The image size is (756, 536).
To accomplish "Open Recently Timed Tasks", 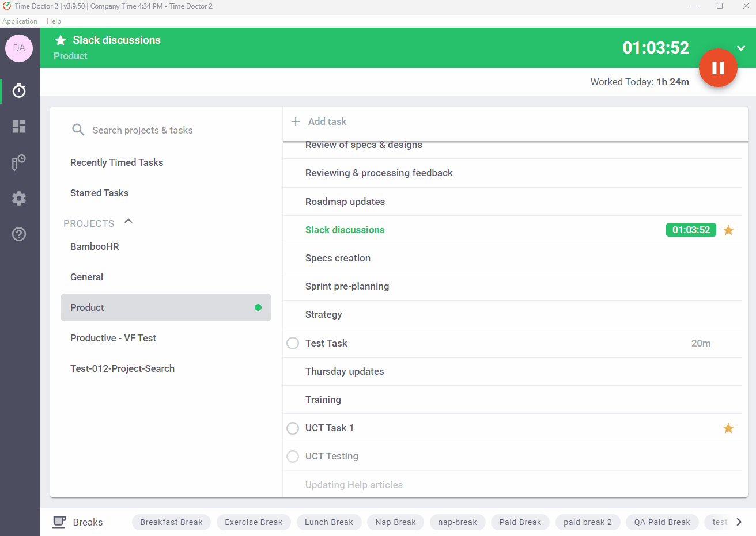I will (117, 162).
